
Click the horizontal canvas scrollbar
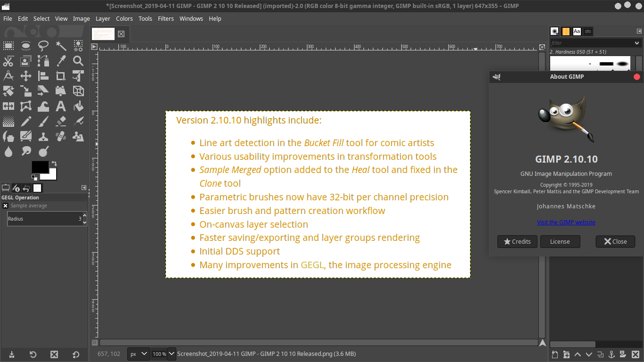[x=319, y=343]
